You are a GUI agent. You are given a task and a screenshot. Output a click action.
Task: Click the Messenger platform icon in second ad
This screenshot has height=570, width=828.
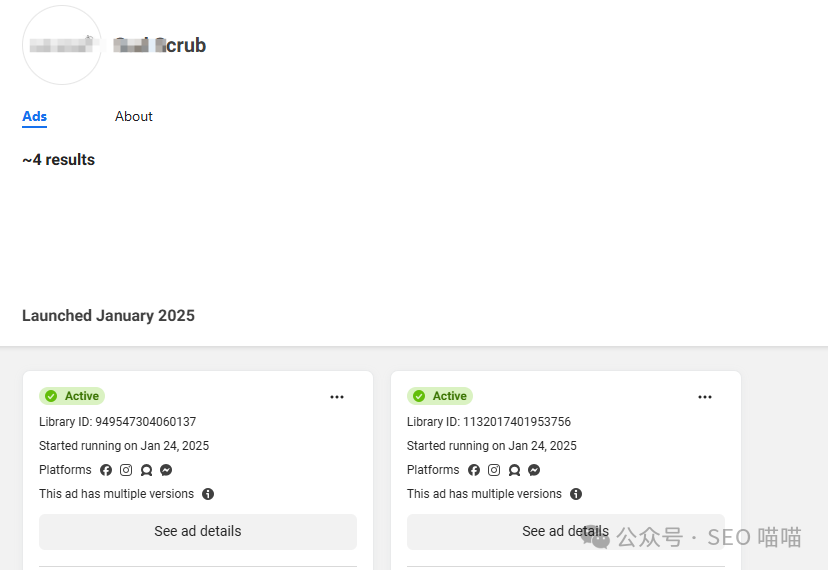(x=534, y=470)
